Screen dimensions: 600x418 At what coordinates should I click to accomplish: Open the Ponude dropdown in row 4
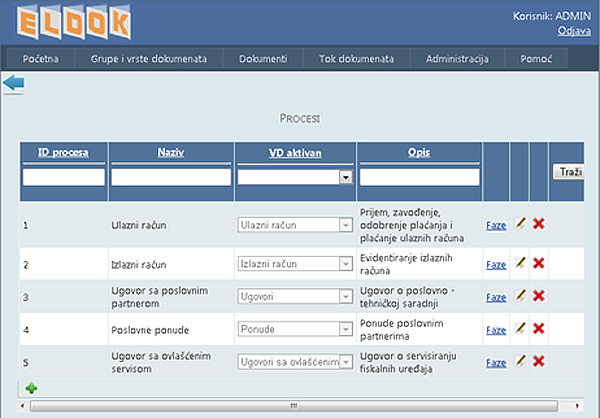(x=346, y=329)
